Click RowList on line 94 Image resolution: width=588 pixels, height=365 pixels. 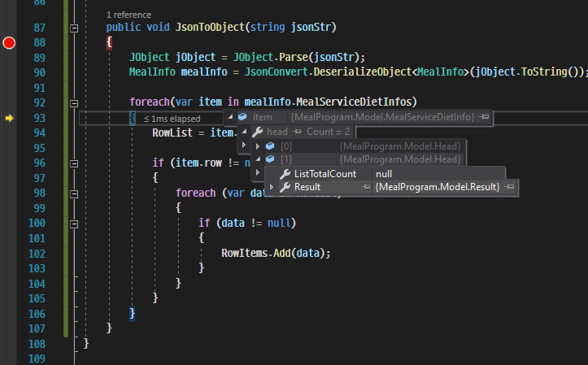(172, 133)
